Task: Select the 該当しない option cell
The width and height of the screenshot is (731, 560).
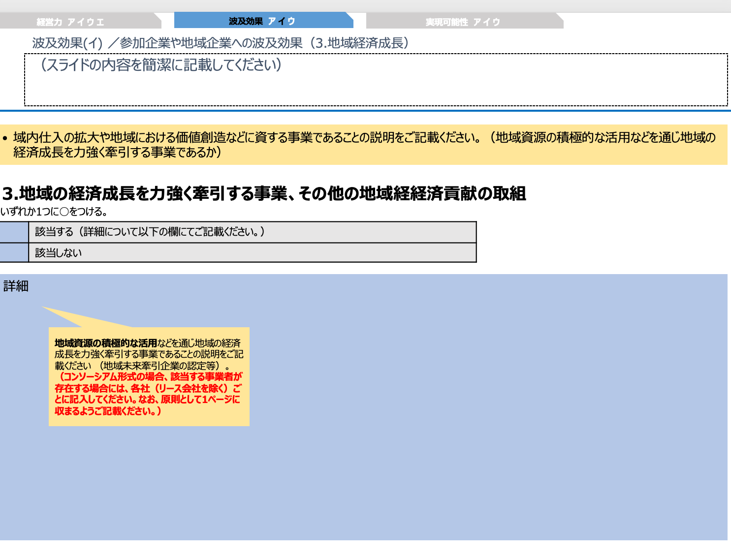Action: (251, 253)
